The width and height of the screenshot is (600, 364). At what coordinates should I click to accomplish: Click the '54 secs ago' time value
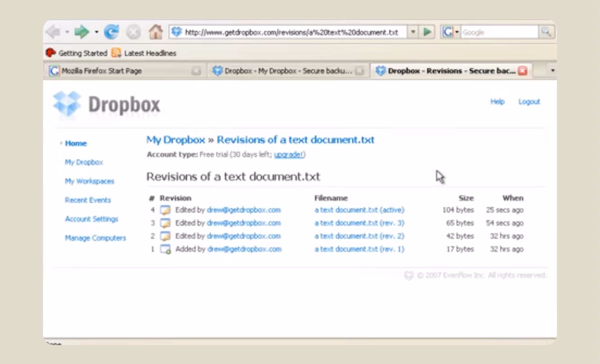(x=504, y=223)
